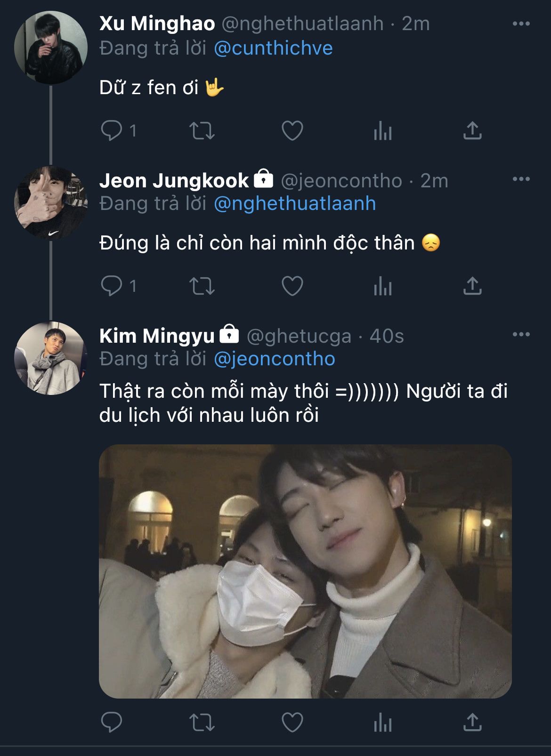The image size is (551, 756).
Task: Reply to Jeon Jungkook's tweet
Action: (x=112, y=286)
